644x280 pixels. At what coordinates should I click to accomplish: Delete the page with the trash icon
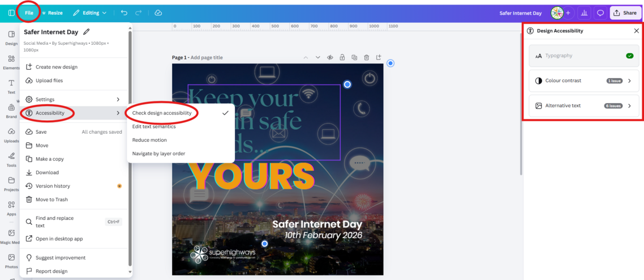[366, 58]
